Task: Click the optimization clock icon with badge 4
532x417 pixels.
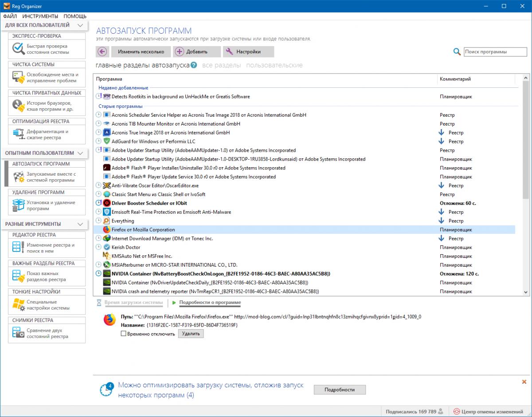Action: pyautogui.click(x=106, y=389)
